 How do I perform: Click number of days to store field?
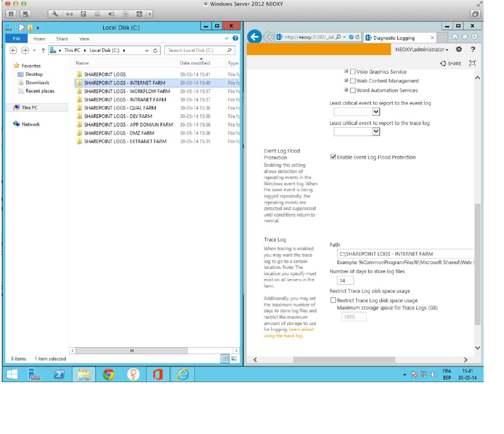pos(345,281)
